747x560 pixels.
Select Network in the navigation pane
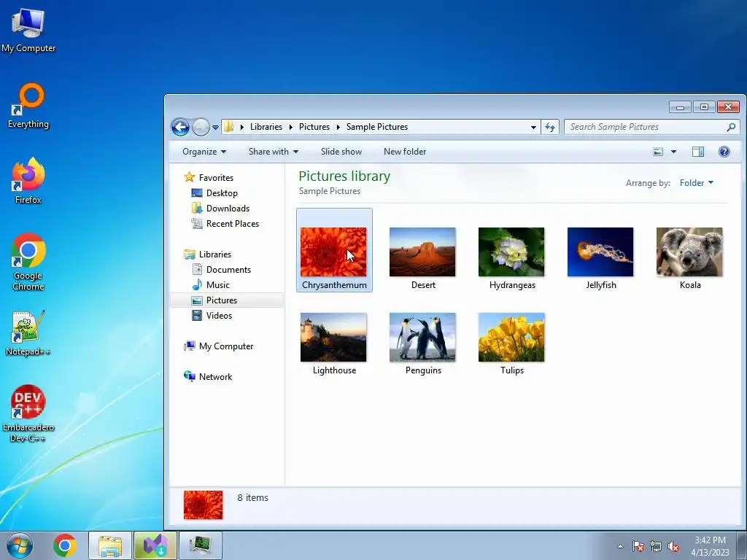tap(209, 377)
